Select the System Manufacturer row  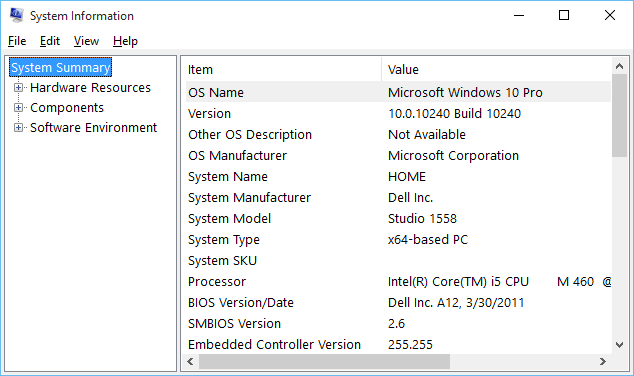coord(398,198)
